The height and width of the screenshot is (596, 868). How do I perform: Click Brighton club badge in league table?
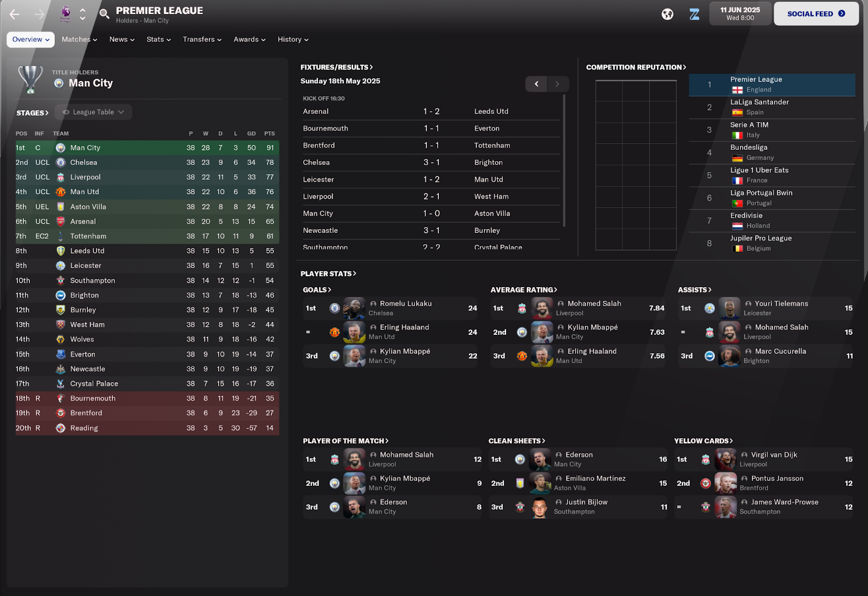click(61, 295)
